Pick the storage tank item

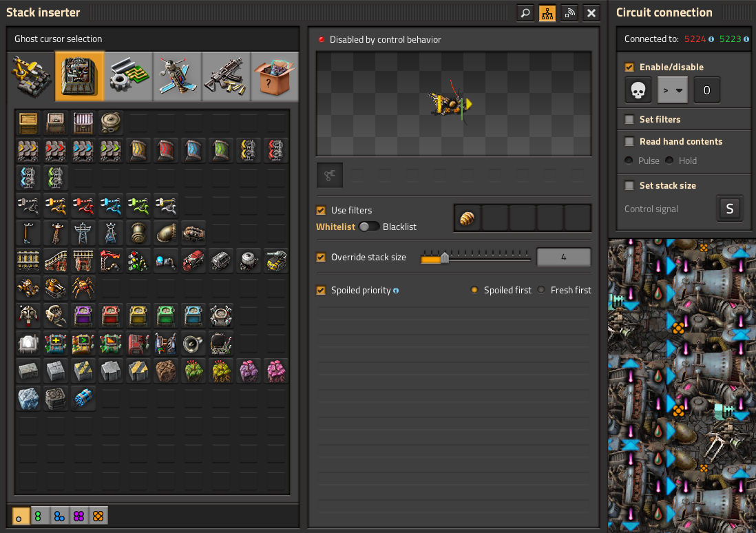pos(110,123)
